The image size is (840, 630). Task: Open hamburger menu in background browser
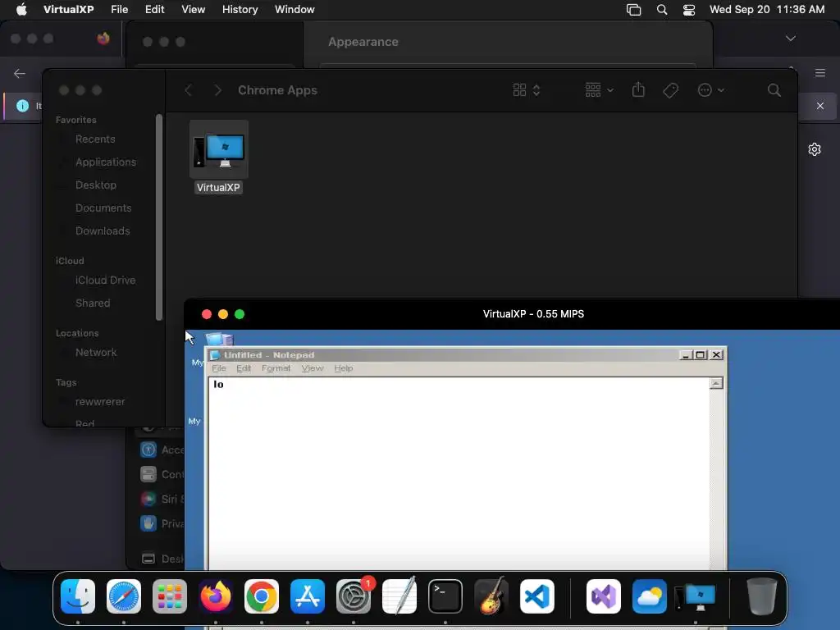(820, 73)
